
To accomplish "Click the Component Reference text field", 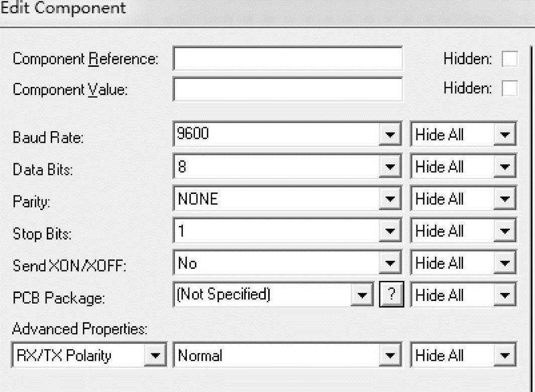I will click(287, 59).
